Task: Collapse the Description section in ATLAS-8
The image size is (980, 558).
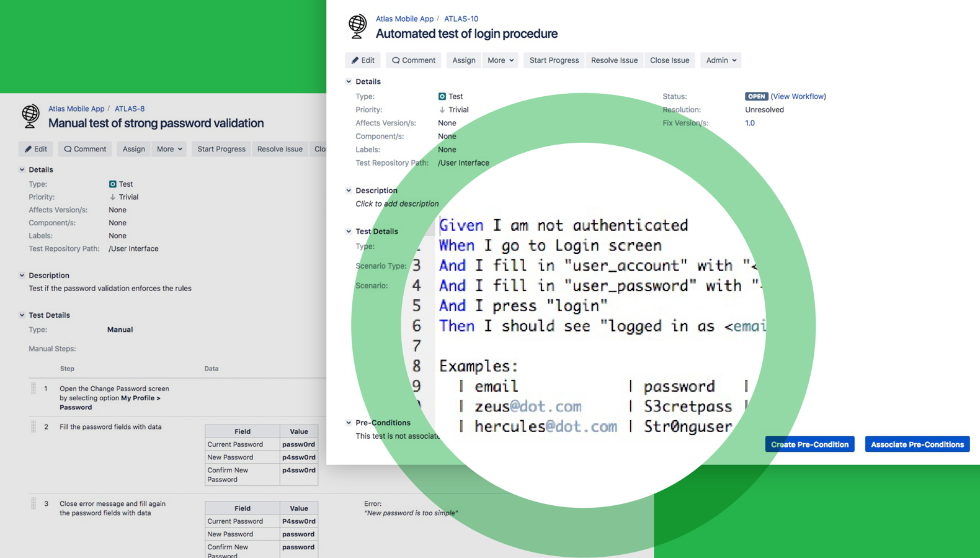Action: [x=22, y=276]
